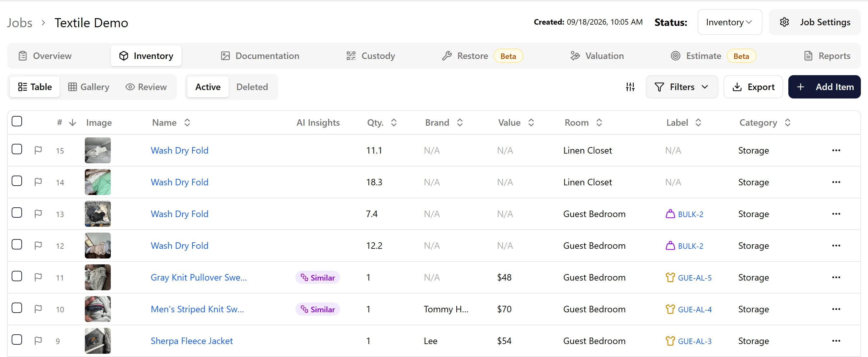This screenshot has height=357, width=868.
Task: Go back to Jobs breadcrumb
Action: pos(19,23)
